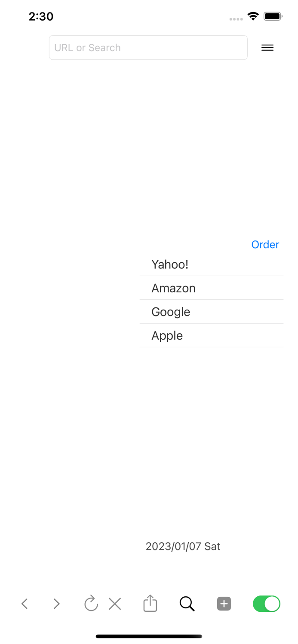Image resolution: width=298 pixels, height=644 pixels.
Task: Open Apple from the bookmarks list
Action: (167, 335)
